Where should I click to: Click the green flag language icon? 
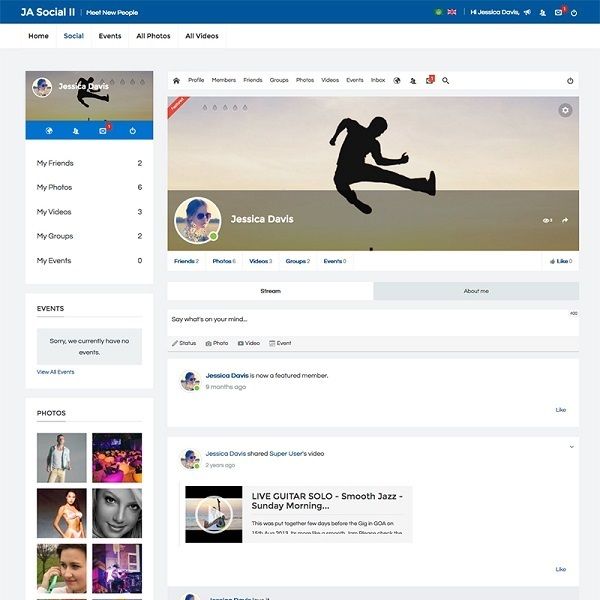[438, 12]
